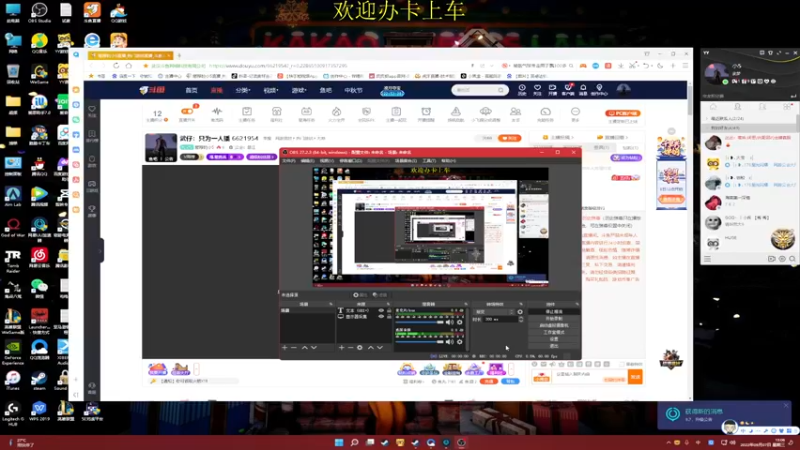This screenshot has height=450, width=800.
Task: Open Douyu followed channels heart icon
Action: click(x=537, y=90)
